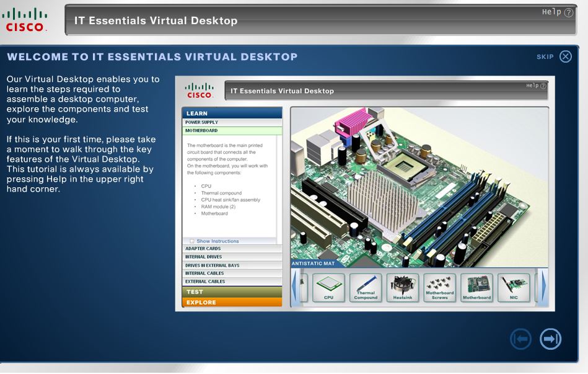The image size is (588, 374).
Task: Expand the Power Supply section
Action: (x=232, y=122)
